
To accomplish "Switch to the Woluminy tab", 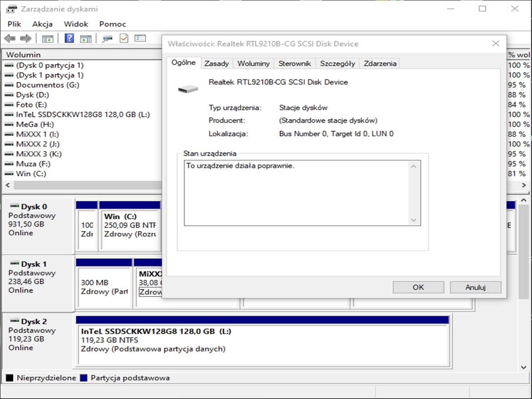I will (253, 64).
